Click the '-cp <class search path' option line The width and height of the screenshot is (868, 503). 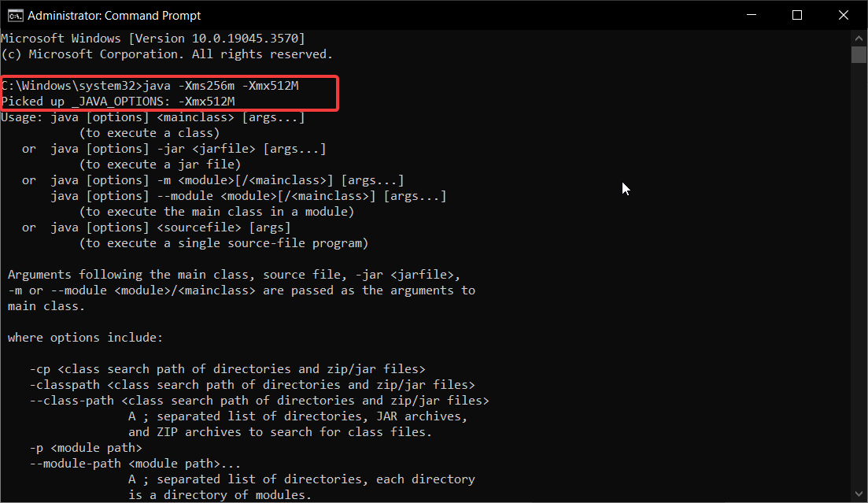(x=227, y=369)
